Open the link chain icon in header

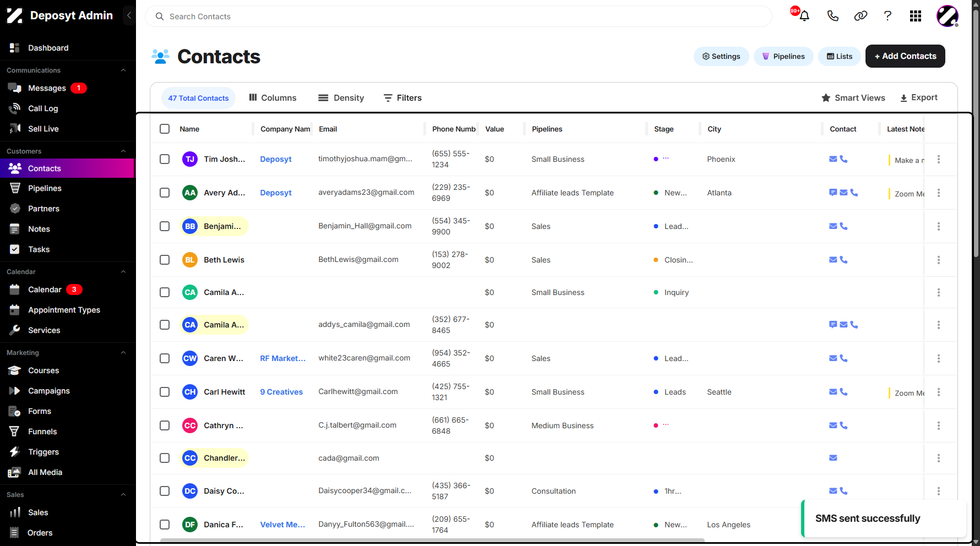click(x=861, y=16)
